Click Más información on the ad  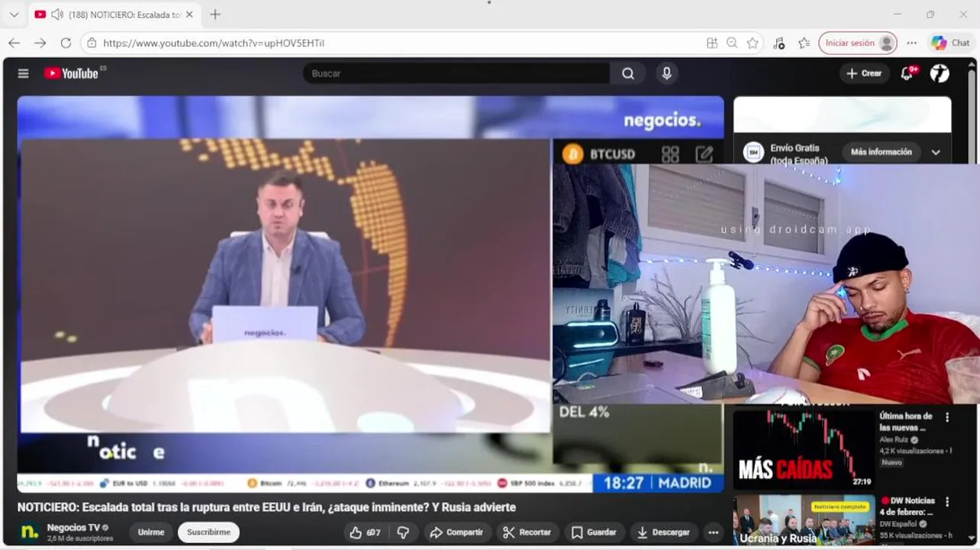pos(881,152)
